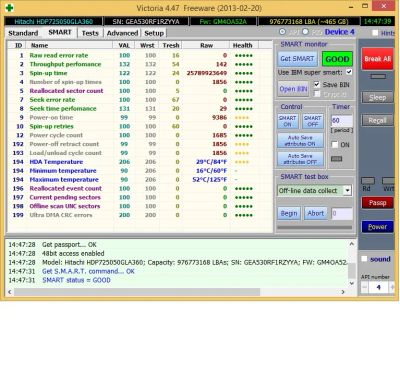
Task: Click log panel scroll-up arrow
Action: 352,244
